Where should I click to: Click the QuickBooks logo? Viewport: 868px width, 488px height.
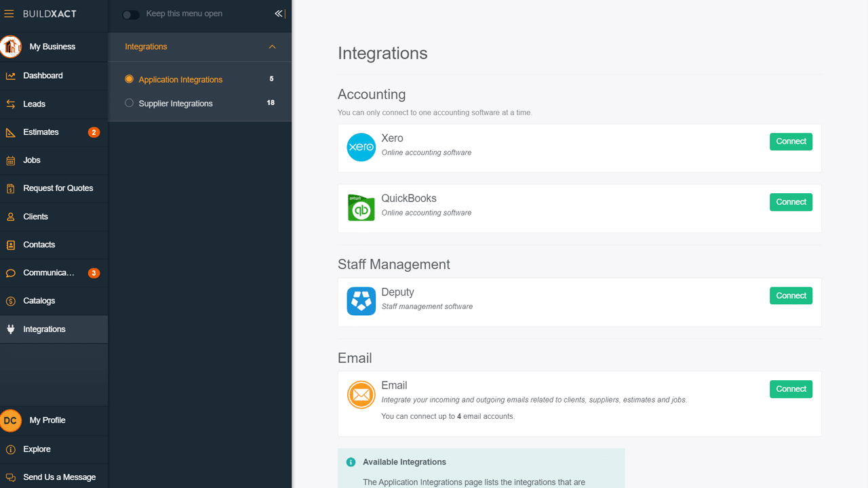pyautogui.click(x=361, y=207)
